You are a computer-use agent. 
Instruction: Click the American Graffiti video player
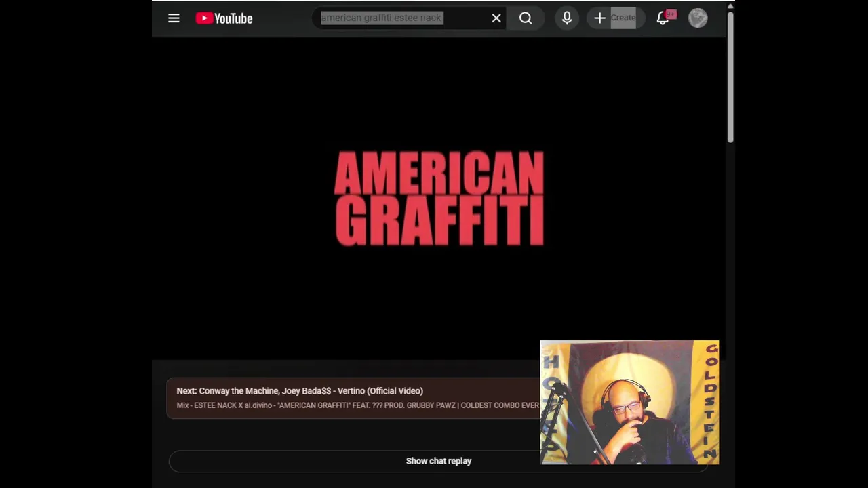click(x=439, y=198)
